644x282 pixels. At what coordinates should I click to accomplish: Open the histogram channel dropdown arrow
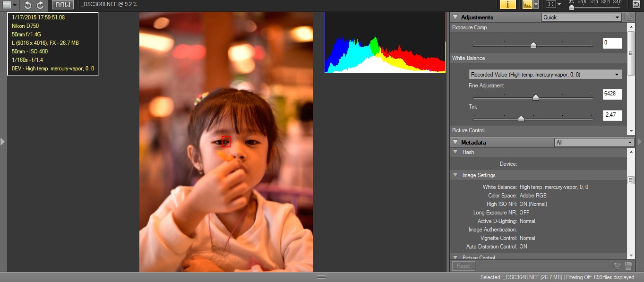tap(536, 5)
